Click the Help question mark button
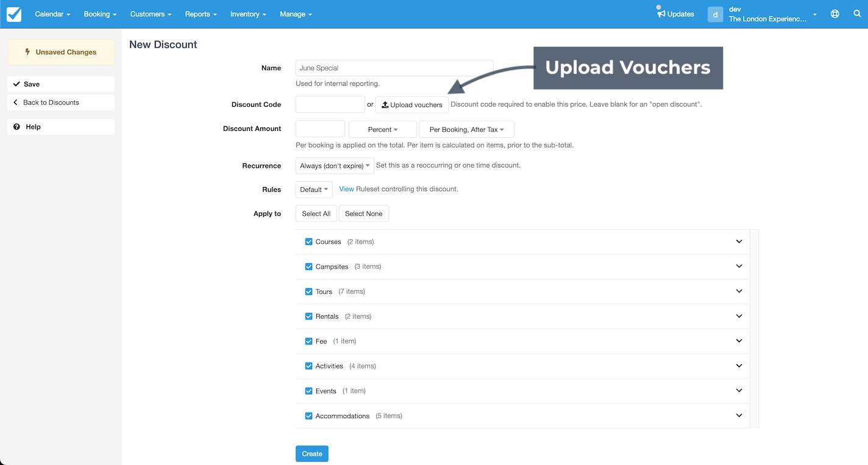Screen dimensions: 868x465 61,127
